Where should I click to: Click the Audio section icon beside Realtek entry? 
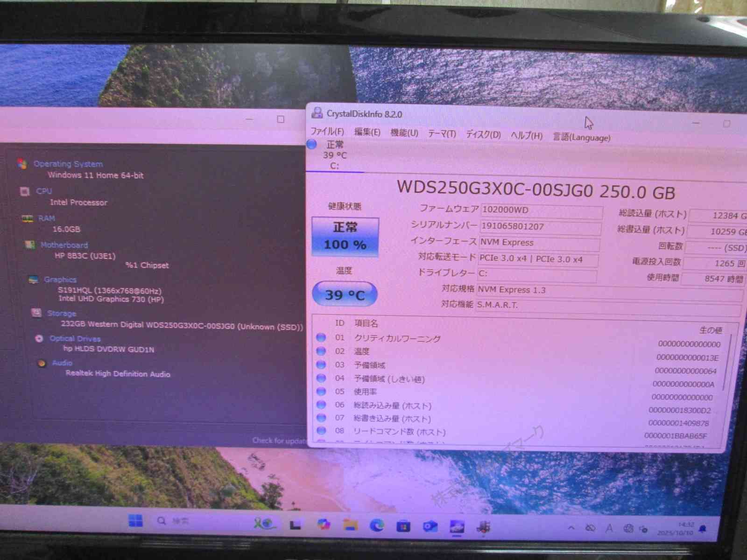pyautogui.click(x=42, y=362)
